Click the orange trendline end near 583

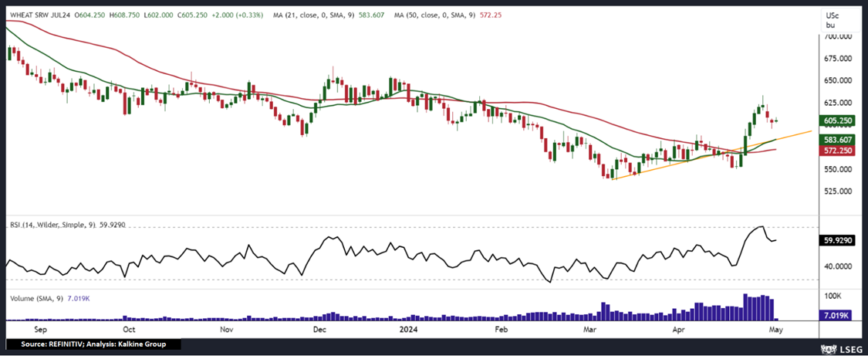(811, 131)
